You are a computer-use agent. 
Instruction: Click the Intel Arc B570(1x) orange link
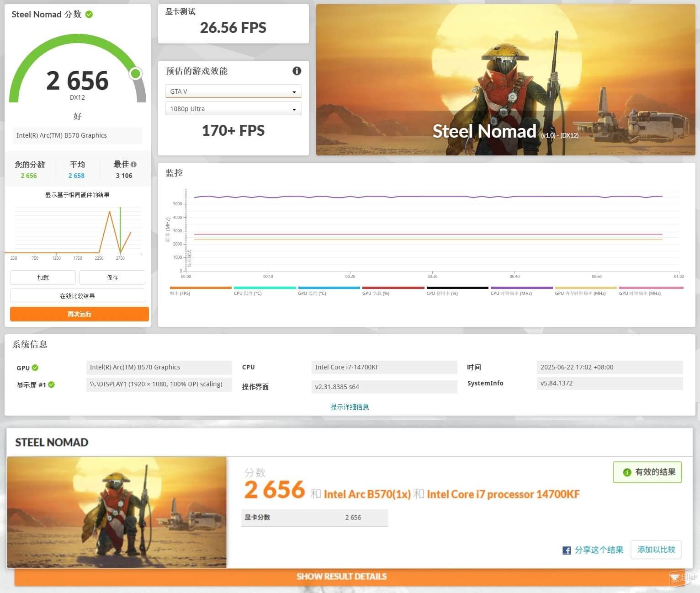(x=367, y=494)
